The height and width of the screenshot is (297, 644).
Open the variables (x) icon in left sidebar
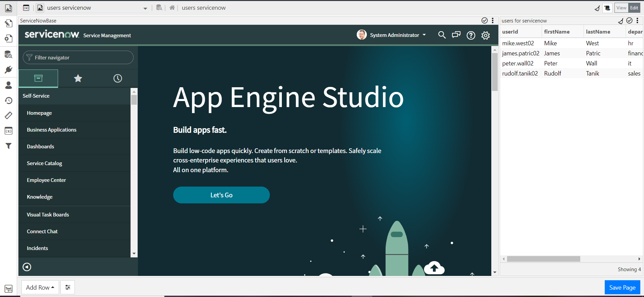[x=8, y=131]
